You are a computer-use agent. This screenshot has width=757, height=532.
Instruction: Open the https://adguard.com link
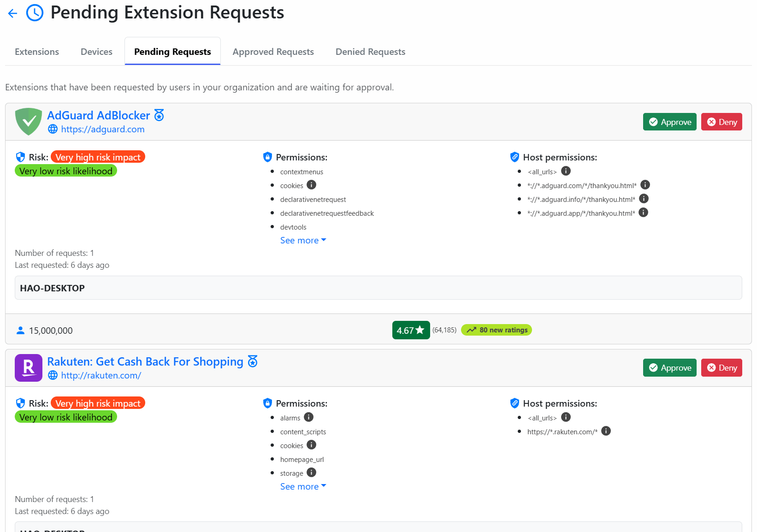tap(103, 129)
